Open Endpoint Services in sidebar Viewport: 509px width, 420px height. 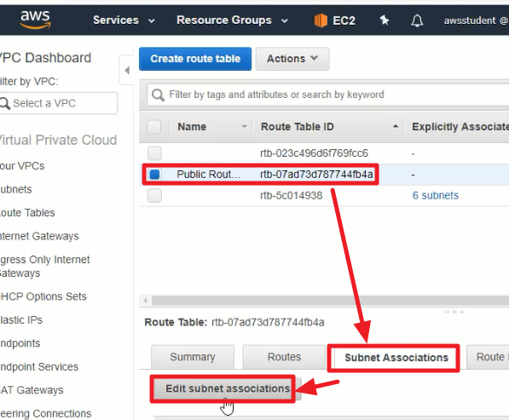click(39, 367)
